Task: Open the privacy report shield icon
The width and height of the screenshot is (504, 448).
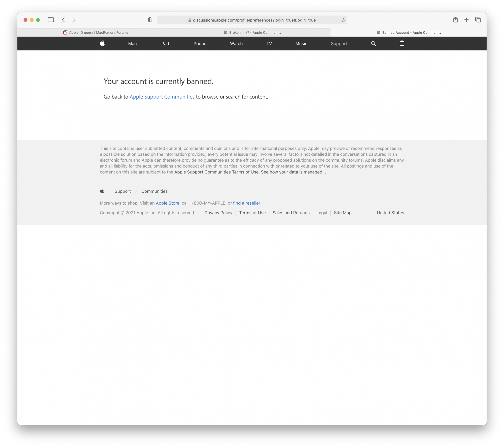Action: (x=150, y=20)
